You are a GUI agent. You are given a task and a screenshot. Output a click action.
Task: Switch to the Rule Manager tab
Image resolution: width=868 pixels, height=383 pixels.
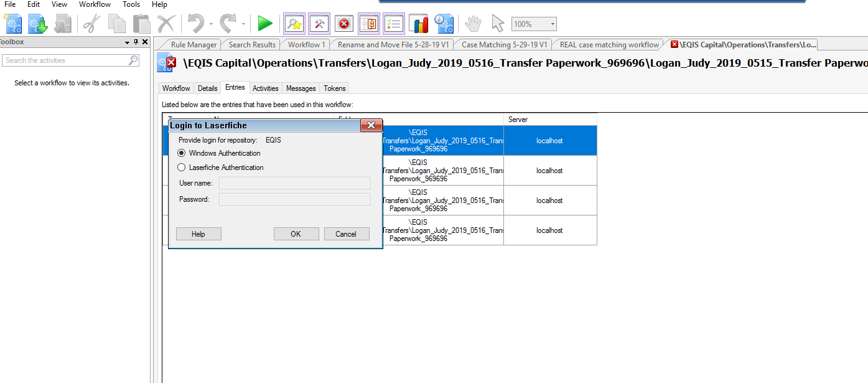(194, 45)
